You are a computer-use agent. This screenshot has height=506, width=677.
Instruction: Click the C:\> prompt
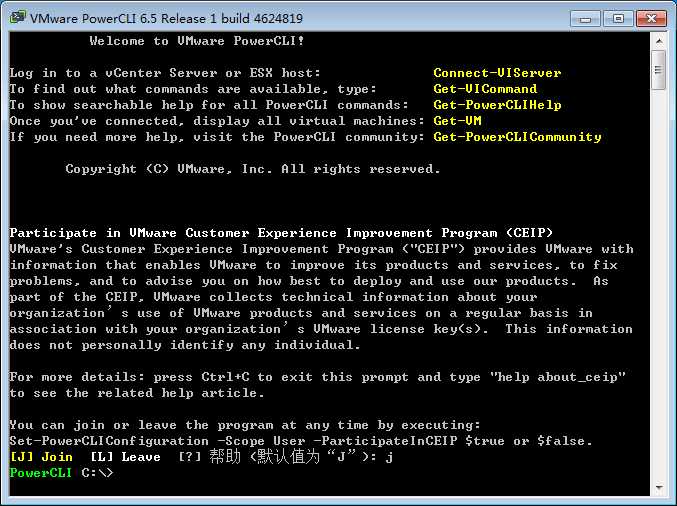pos(98,473)
